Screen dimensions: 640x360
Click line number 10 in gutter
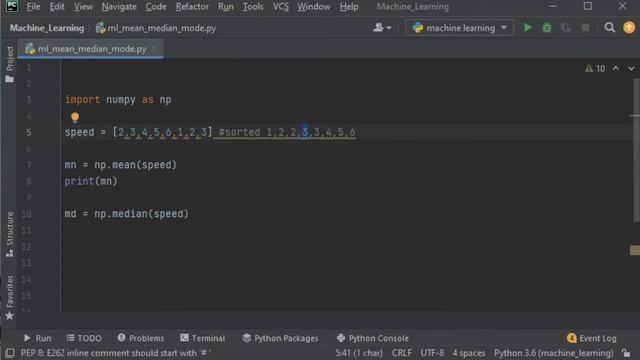coord(26,214)
